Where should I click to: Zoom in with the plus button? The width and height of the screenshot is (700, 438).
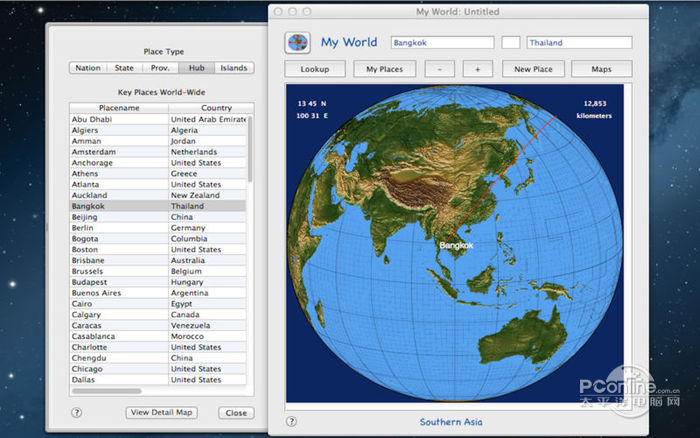click(478, 69)
